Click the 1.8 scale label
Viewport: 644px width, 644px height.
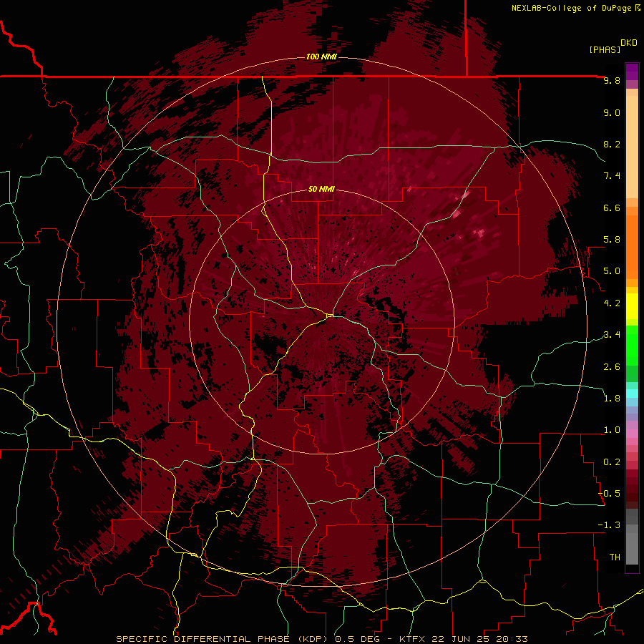[612, 399]
